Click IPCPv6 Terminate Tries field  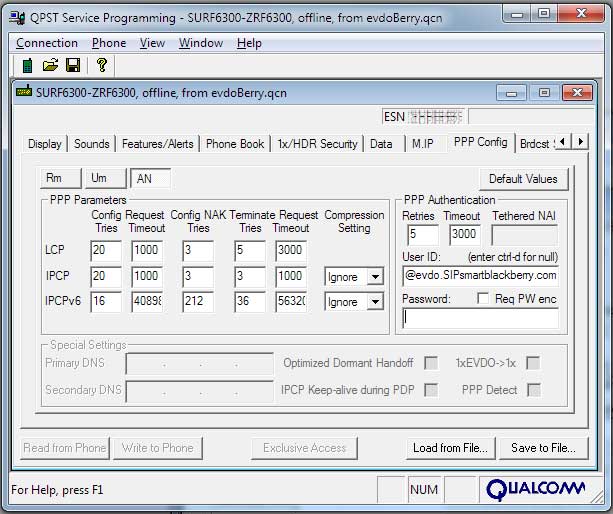[x=250, y=302]
